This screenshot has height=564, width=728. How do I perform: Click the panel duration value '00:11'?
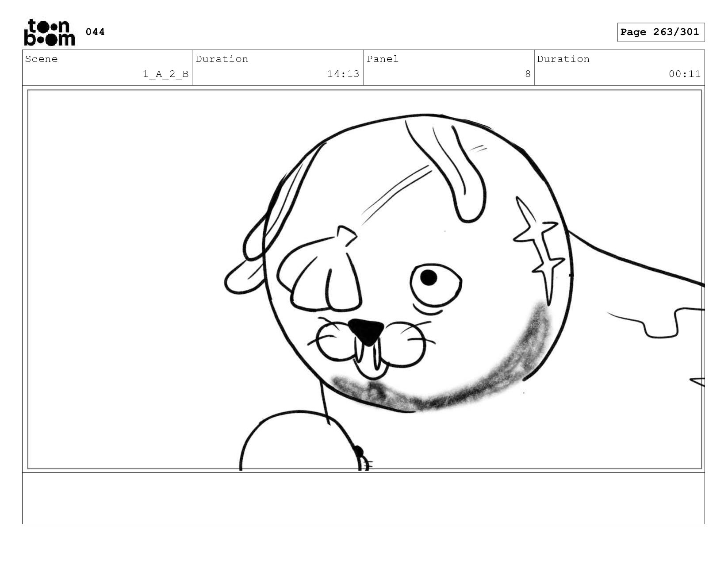point(685,74)
